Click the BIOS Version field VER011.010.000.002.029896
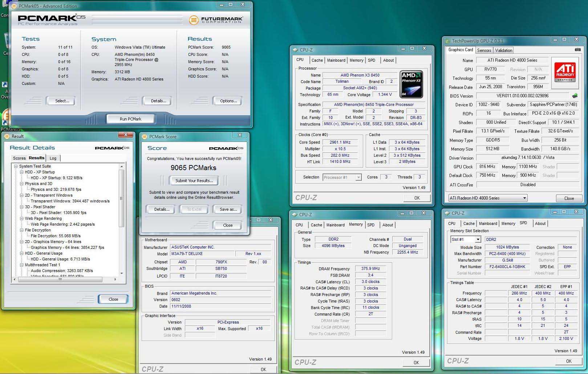Image resolution: width=588 pixels, height=374 pixels. (523, 96)
